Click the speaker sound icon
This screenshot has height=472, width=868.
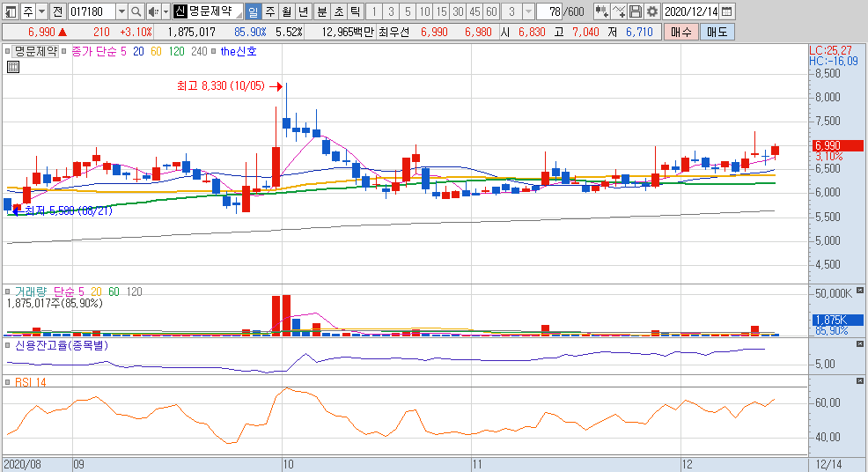153,11
